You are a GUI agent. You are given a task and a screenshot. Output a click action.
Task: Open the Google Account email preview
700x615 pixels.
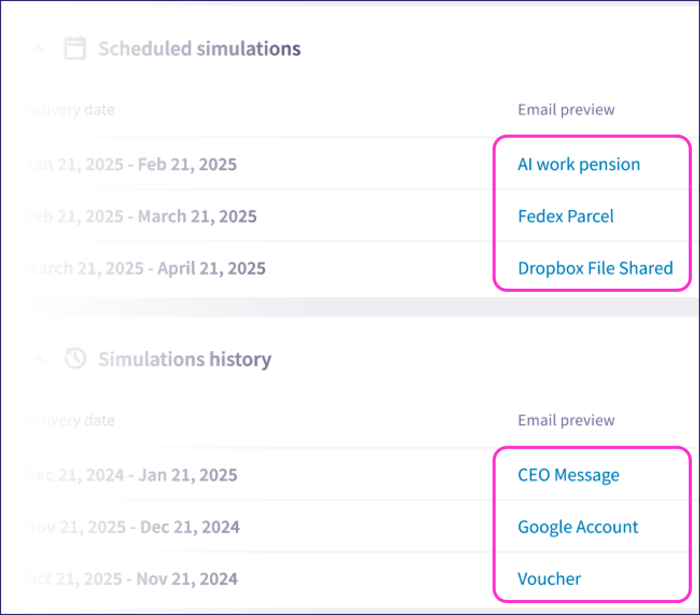[x=578, y=527]
